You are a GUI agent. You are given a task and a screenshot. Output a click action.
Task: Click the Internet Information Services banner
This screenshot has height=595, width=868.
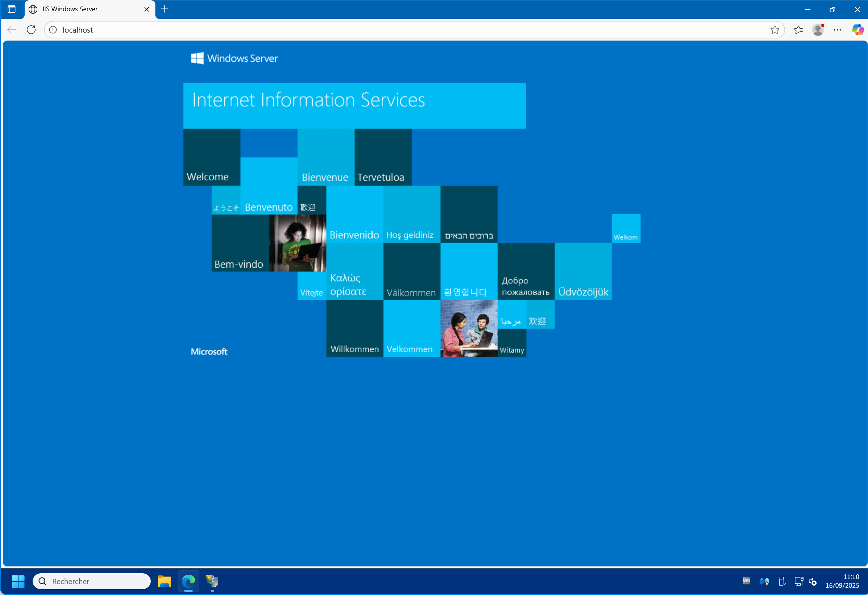coord(354,106)
